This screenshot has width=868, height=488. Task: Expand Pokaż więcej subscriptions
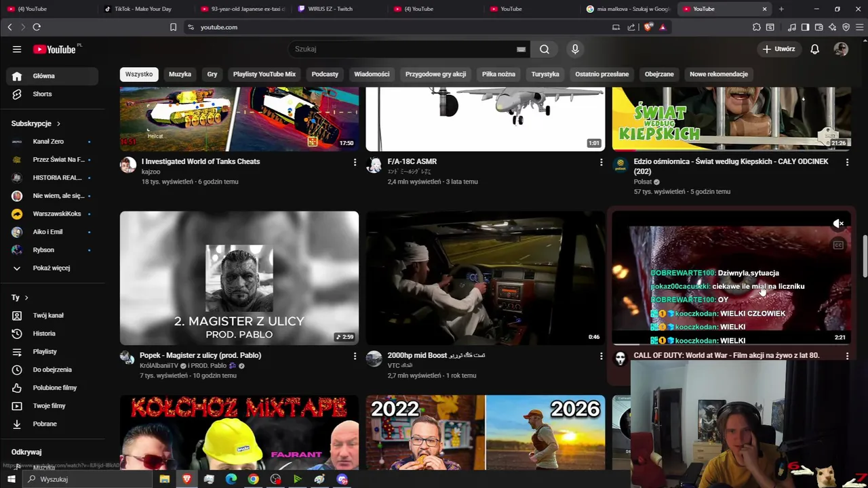[53, 268]
